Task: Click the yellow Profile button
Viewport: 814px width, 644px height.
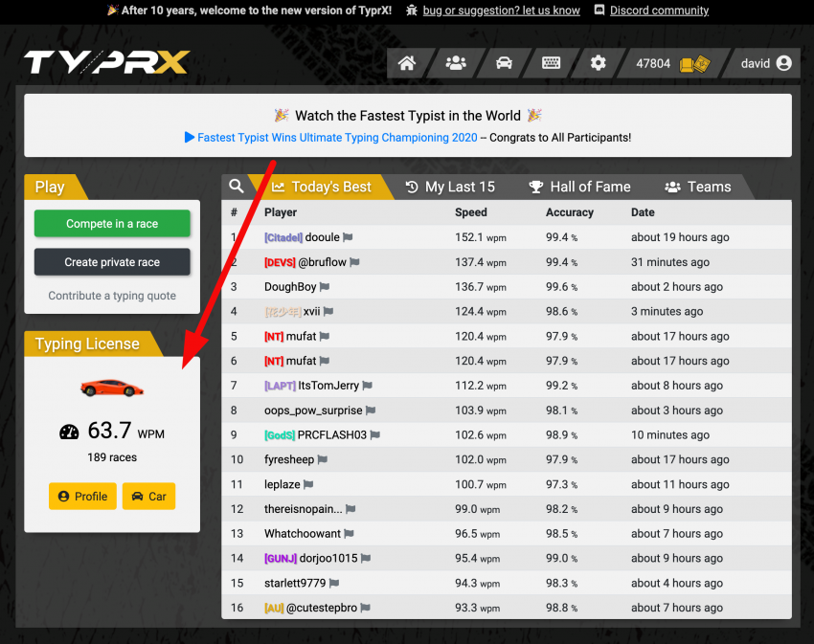Action: pyautogui.click(x=82, y=497)
